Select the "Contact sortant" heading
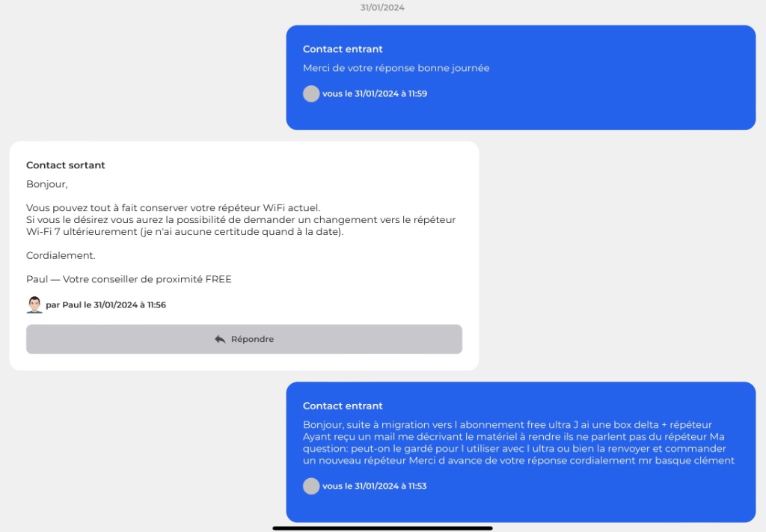 [66, 165]
